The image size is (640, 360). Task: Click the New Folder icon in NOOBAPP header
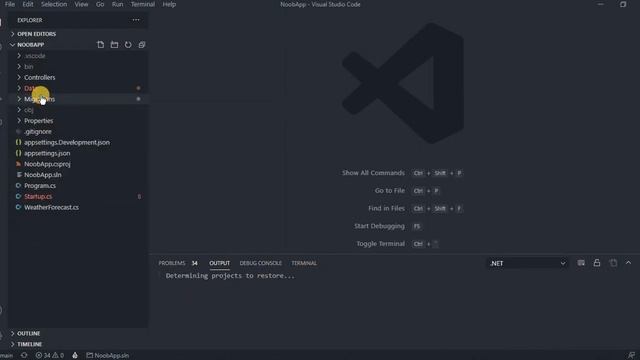point(114,44)
